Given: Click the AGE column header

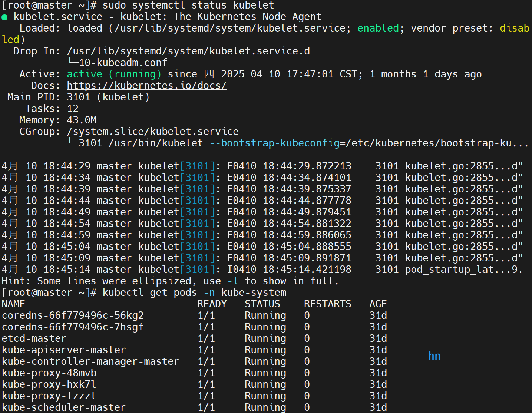Looking at the screenshot, I should click(x=378, y=304).
